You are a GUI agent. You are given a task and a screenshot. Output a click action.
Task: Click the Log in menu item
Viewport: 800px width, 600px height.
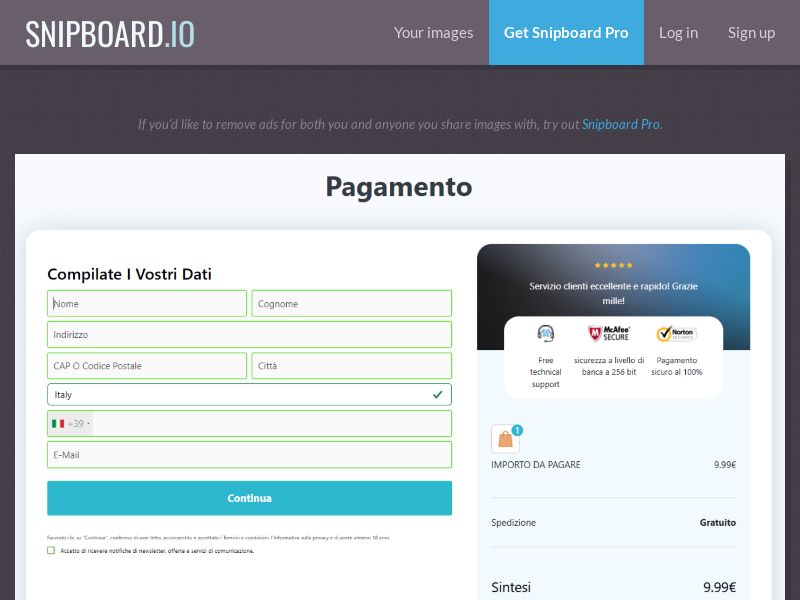[678, 32]
